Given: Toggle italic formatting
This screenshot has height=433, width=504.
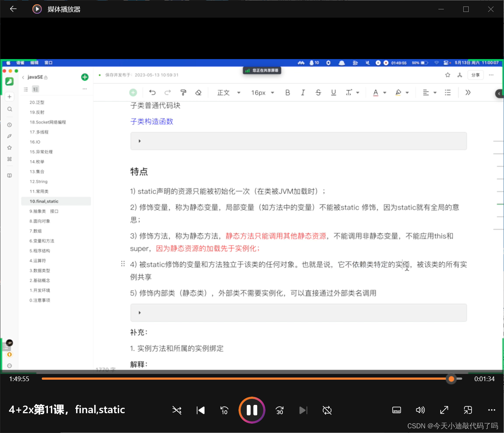Looking at the screenshot, I should (303, 93).
